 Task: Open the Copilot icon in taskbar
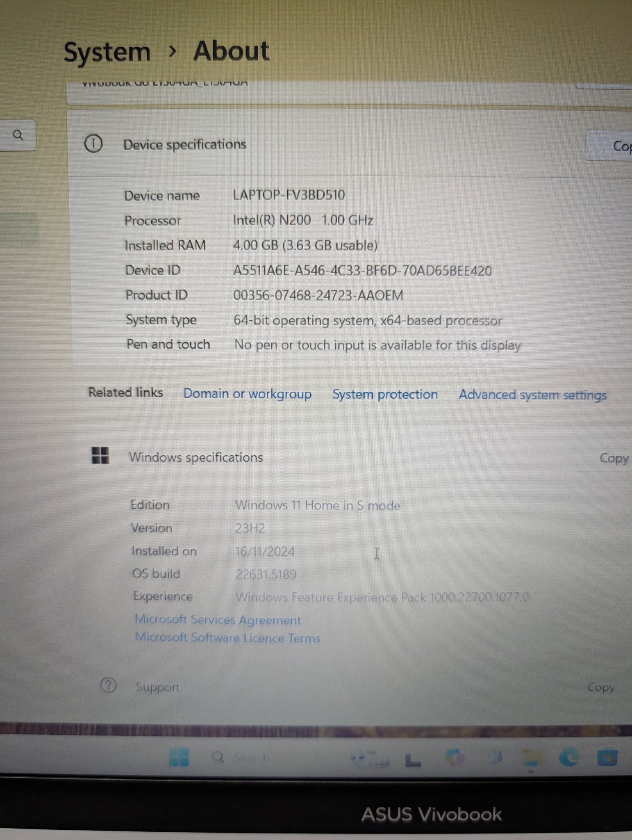455,757
